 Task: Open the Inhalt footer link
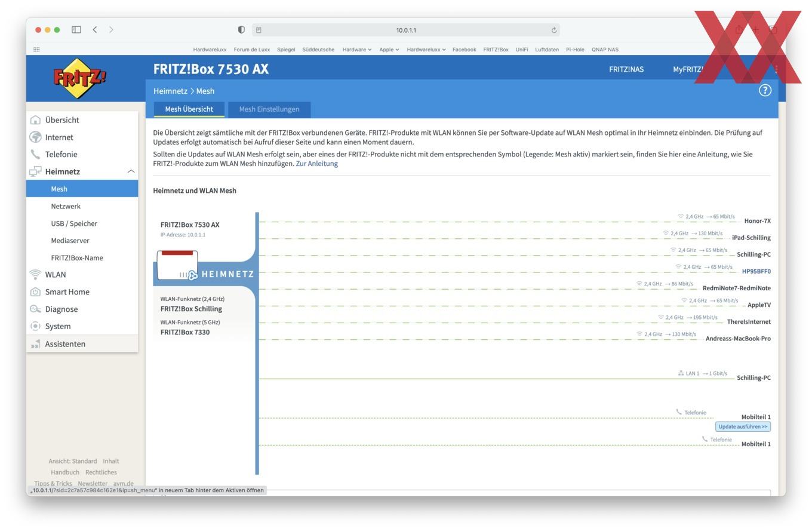111,461
